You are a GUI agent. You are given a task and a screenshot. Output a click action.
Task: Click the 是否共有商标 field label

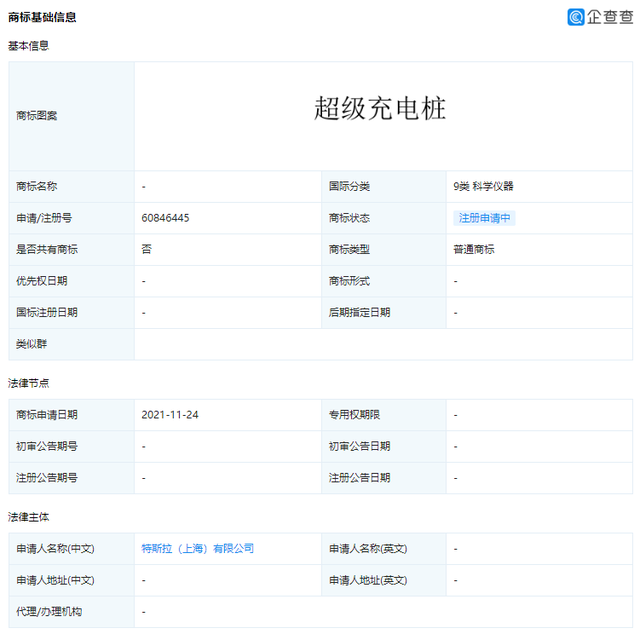pyautogui.click(x=47, y=249)
